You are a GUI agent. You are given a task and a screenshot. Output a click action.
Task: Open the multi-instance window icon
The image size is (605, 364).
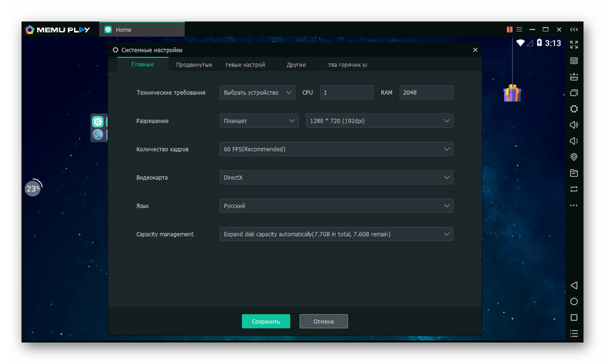[x=574, y=93]
